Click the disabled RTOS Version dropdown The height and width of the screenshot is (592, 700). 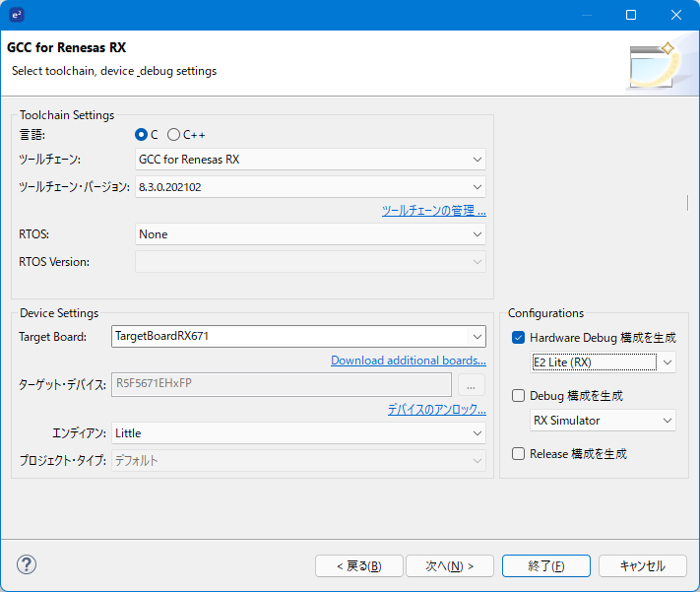310,262
